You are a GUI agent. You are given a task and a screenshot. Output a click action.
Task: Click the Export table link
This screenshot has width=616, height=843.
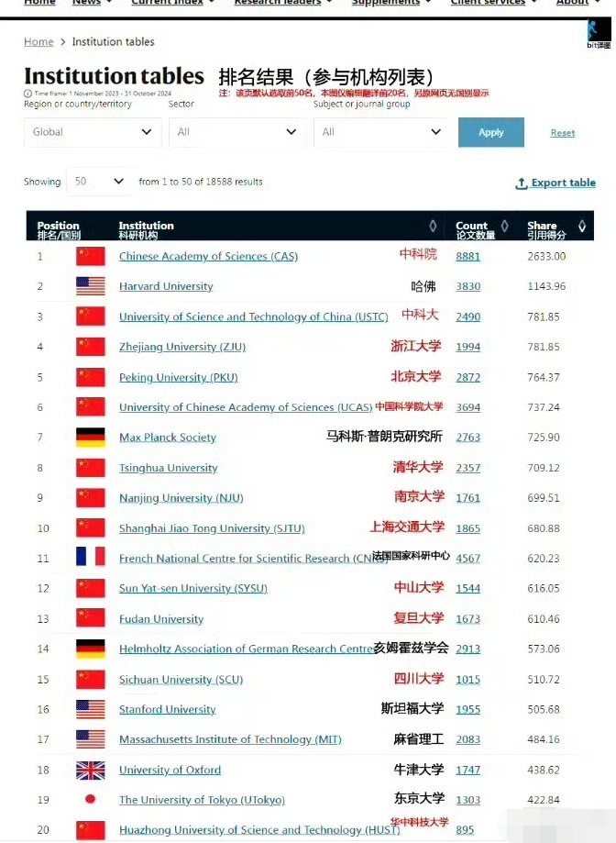[555, 183]
